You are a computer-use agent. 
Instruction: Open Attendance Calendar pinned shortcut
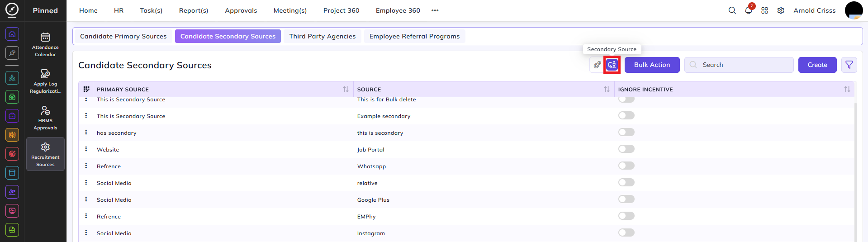45,44
